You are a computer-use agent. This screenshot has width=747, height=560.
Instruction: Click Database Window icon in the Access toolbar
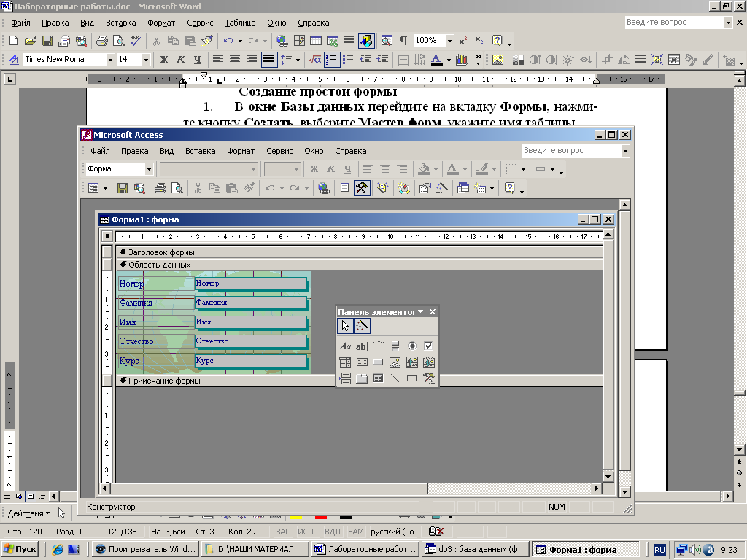coord(462,188)
